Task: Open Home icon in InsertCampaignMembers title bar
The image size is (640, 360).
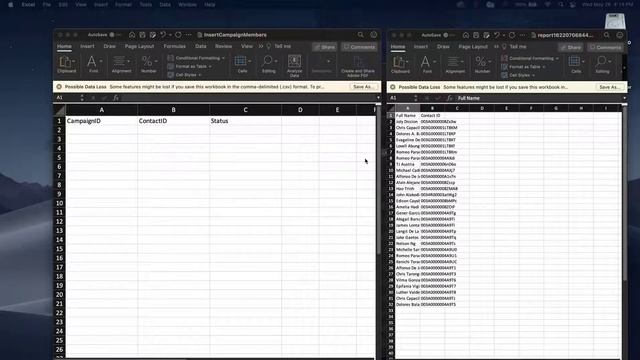Action: tap(132, 35)
